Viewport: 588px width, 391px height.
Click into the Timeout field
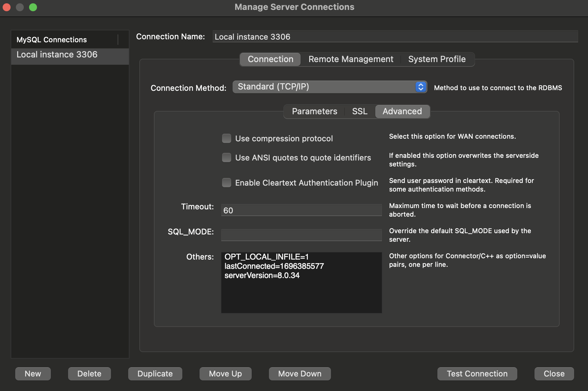[x=301, y=210]
